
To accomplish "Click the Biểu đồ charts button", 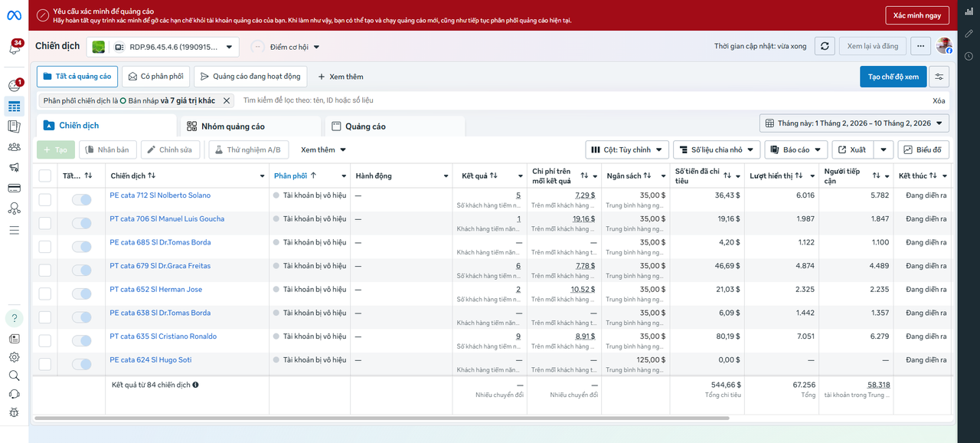I will [x=924, y=149].
